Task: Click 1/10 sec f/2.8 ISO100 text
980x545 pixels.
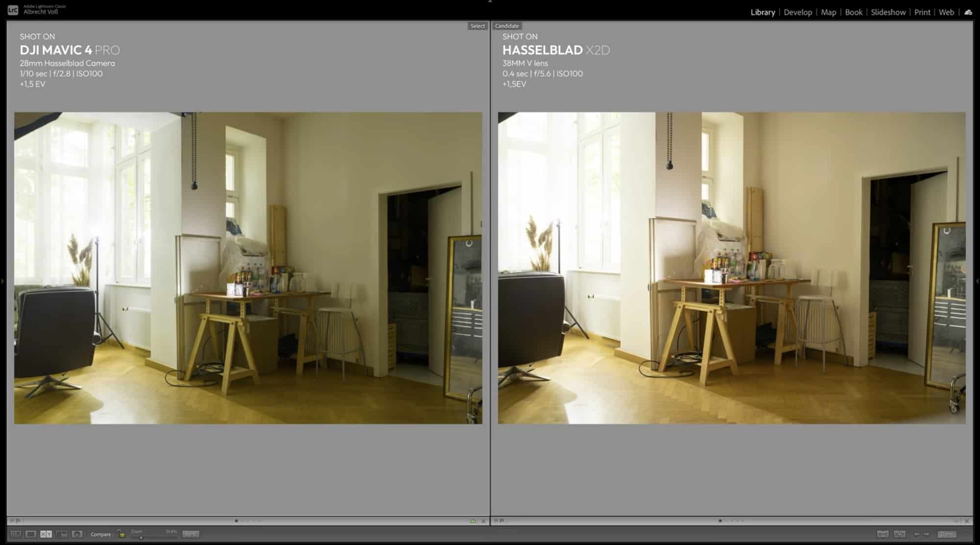Action: click(x=61, y=74)
